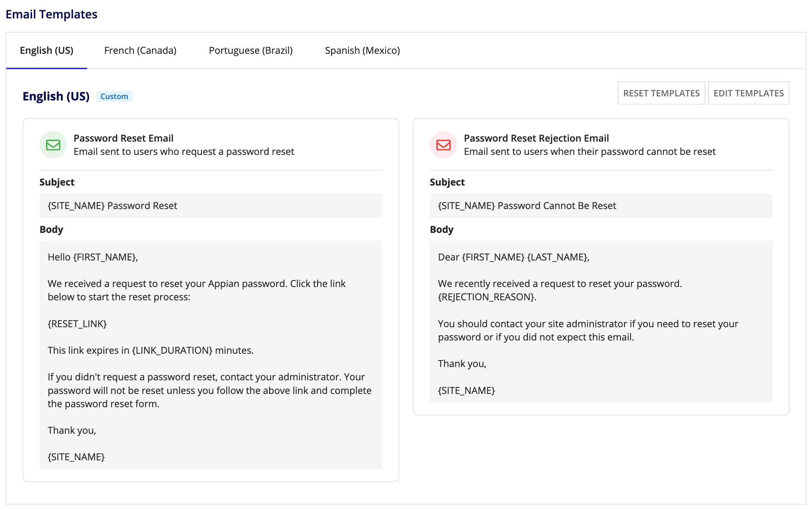The image size is (812, 510).
Task: Click the red Password Reset Rejection envelope icon
Action: click(x=443, y=145)
